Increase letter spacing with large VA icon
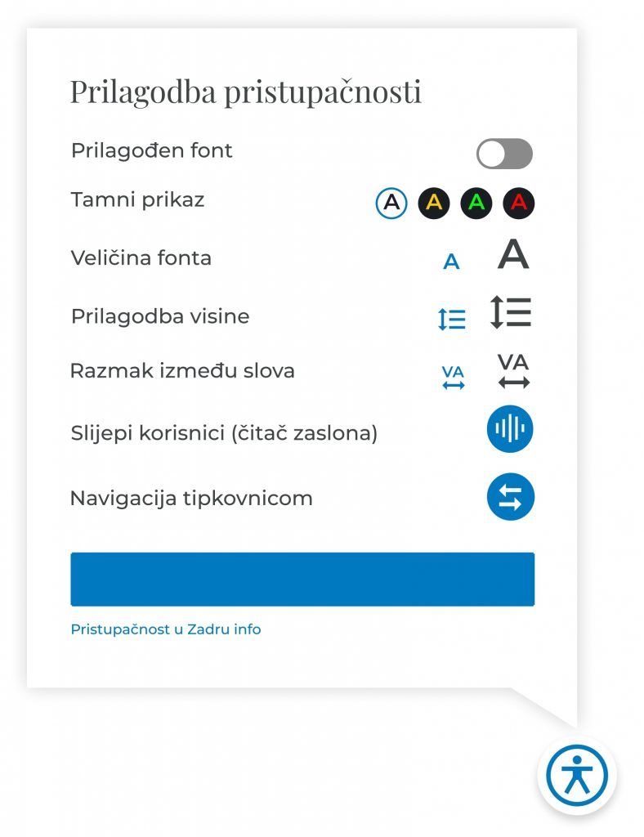 point(513,370)
